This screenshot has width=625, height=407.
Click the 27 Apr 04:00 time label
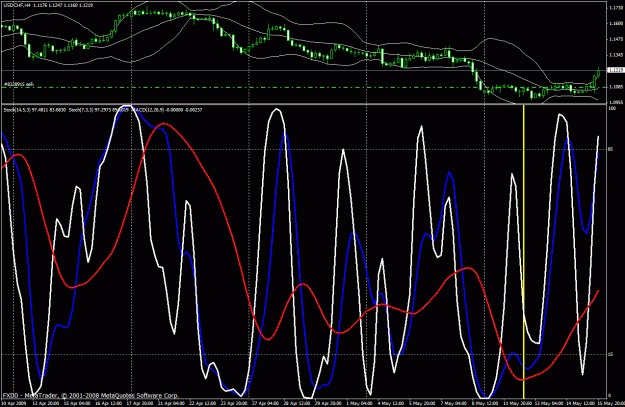click(x=265, y=403)
